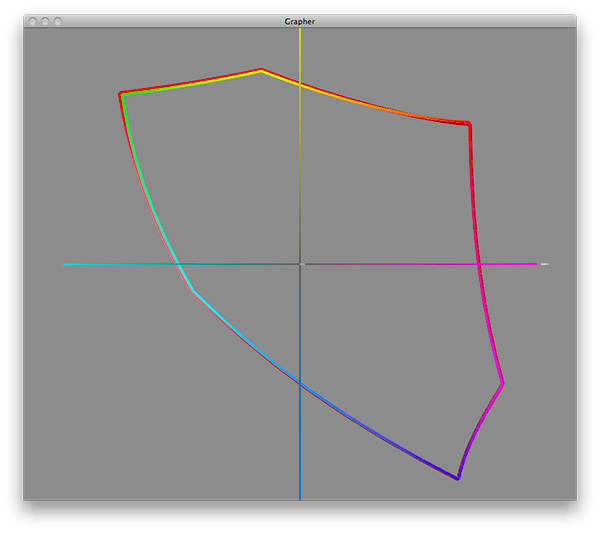The width and height of the screenshot is (600, 533).
Task: Click the window minimize button
Action: pyautogui.click(x=46, y=21)
